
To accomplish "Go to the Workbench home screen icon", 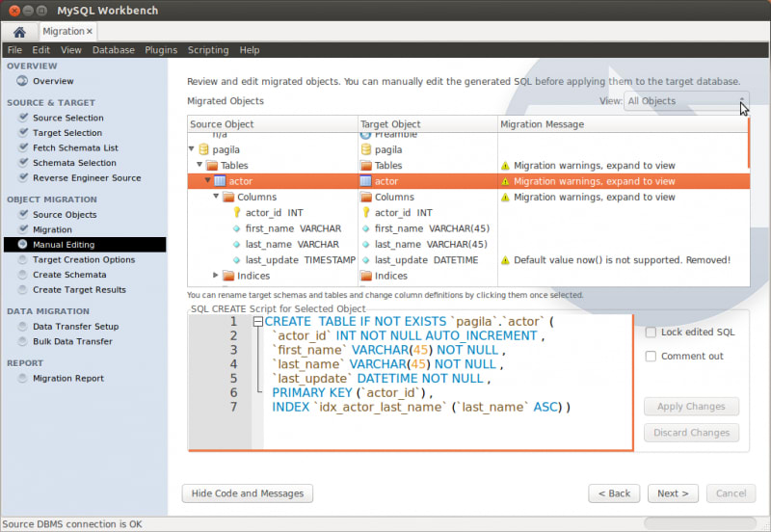I will click(x=19, y=32).
